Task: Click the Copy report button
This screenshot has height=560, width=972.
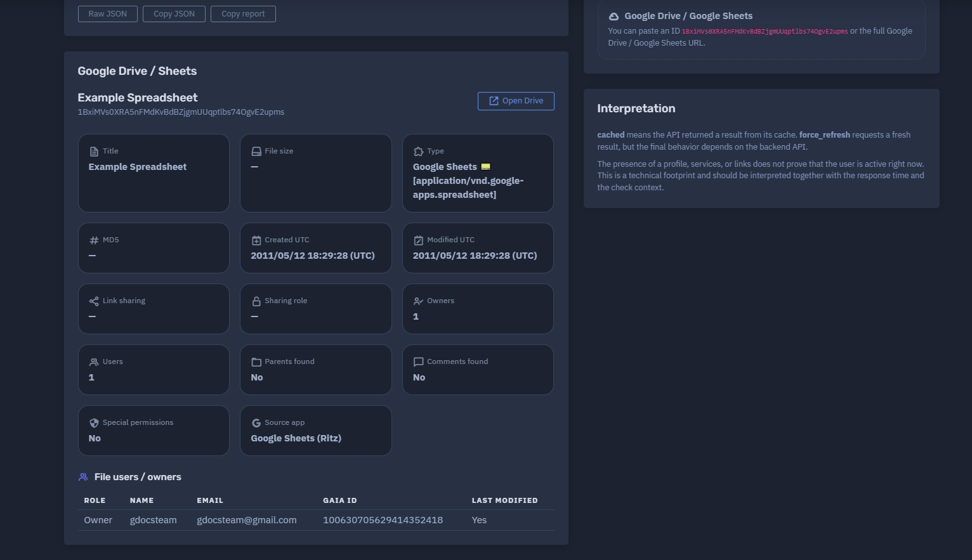Action: (243, 14)
